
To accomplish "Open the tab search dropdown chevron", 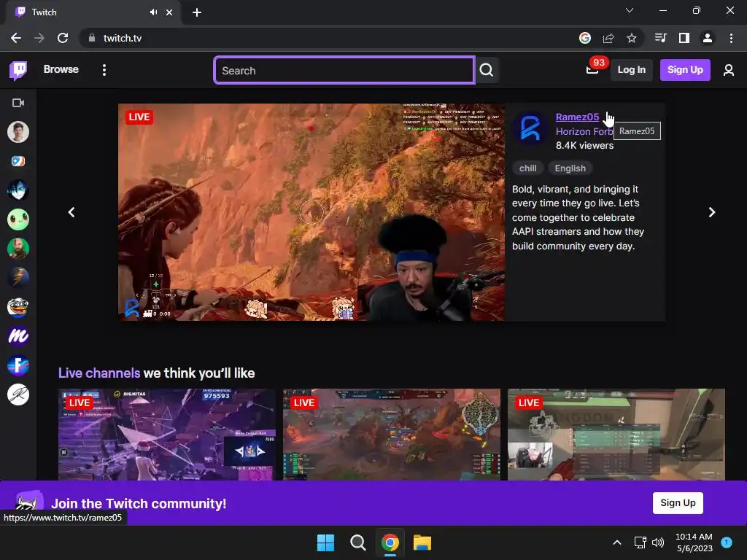I will (x=630, y=10).
